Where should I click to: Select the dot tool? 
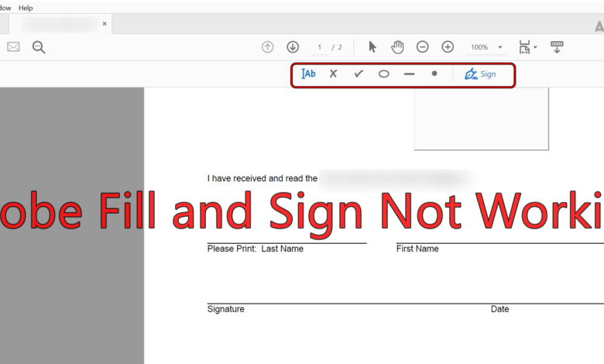[434, 74]
